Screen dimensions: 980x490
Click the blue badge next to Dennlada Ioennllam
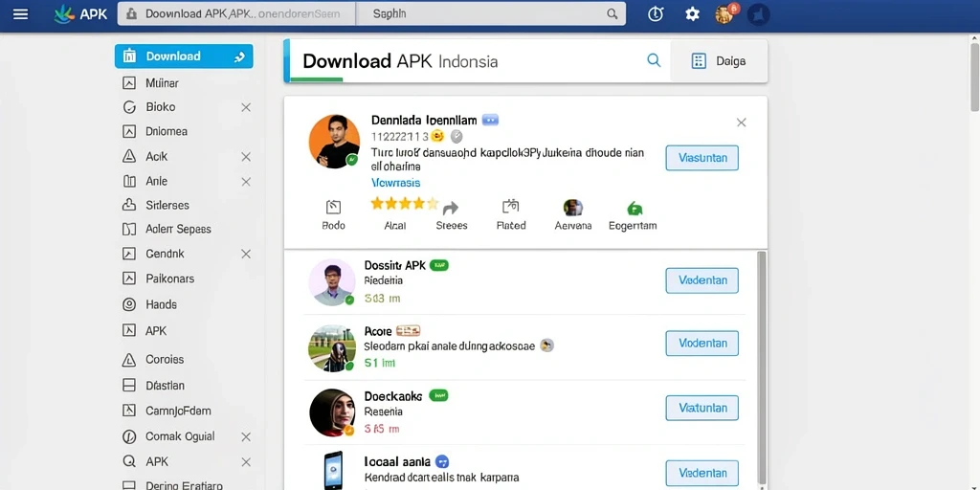click(x=490, y=120)
